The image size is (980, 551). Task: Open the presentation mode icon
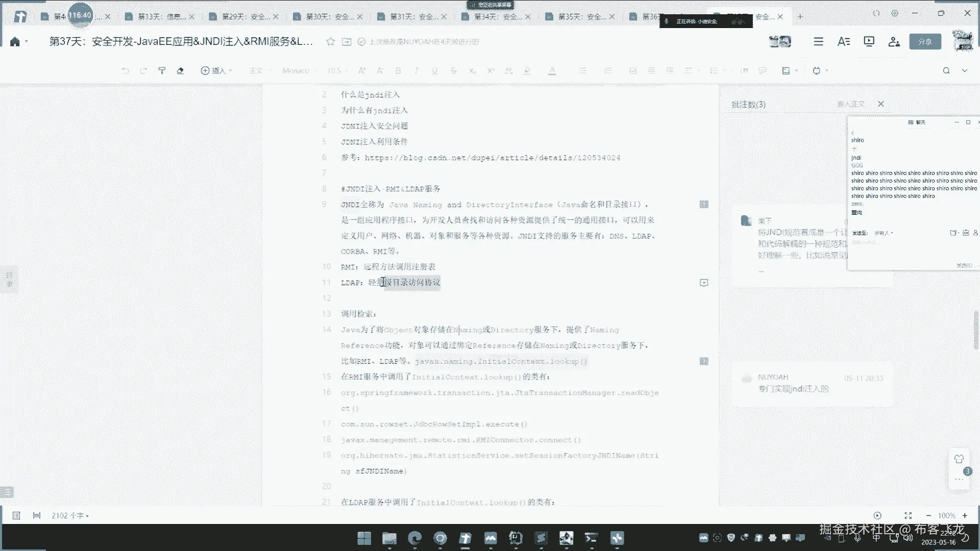pos(869,42)
